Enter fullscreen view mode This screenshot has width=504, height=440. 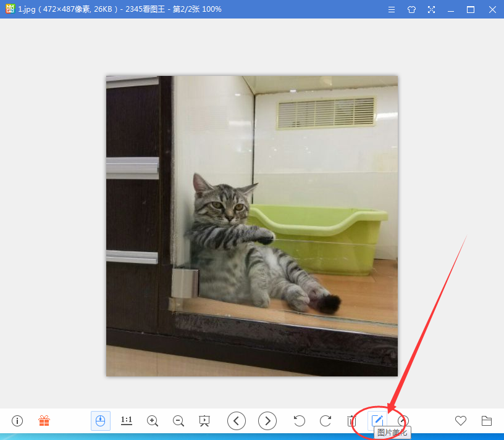tap(431, 9)
